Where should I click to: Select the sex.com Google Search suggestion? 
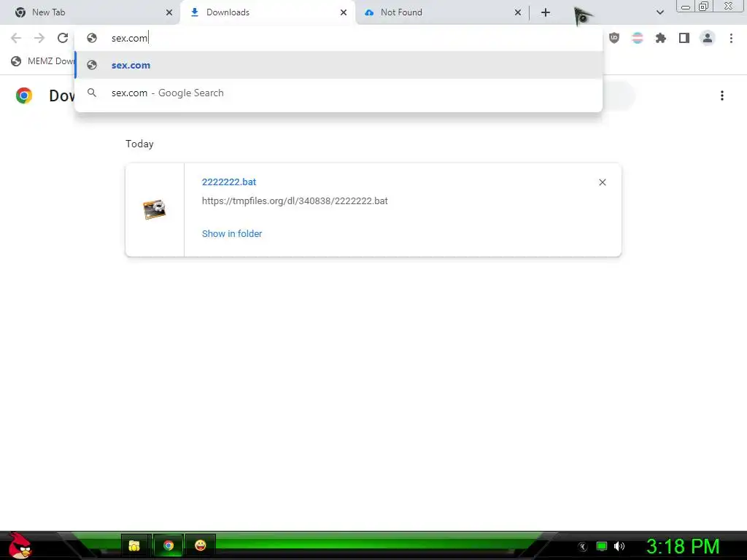point(338,93)
